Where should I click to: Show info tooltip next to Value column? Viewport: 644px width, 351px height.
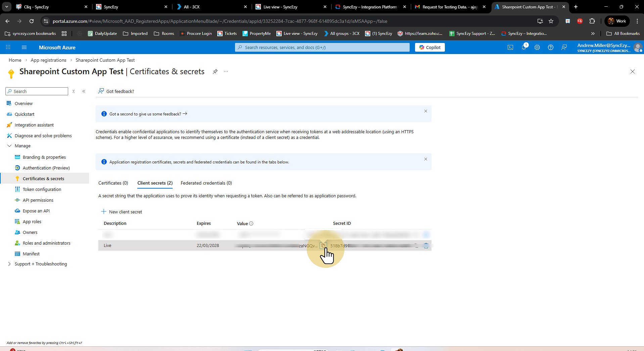point(251,223)
